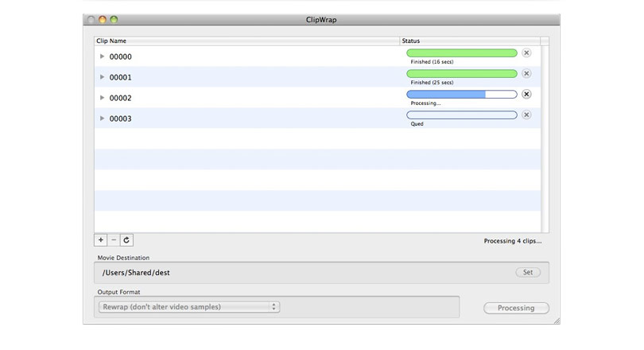Select the clip row named 00001
The image size is (644, 350).
[x=317, y=77]
